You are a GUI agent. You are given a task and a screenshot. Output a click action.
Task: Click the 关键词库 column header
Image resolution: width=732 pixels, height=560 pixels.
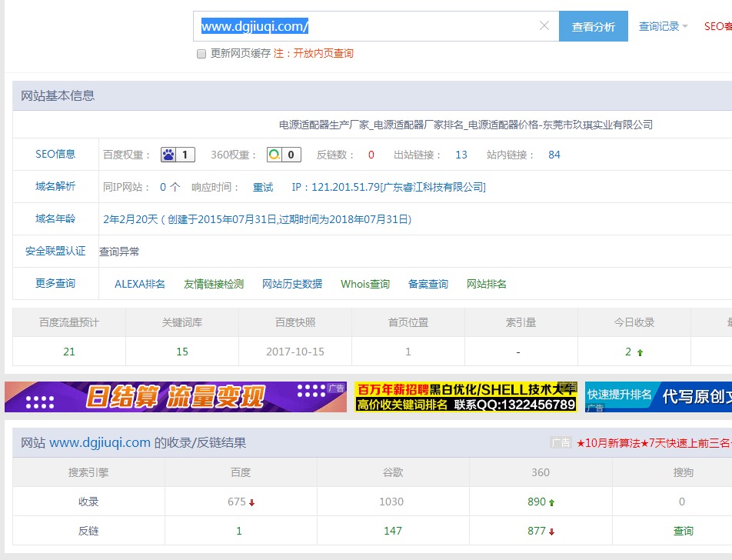181,322
